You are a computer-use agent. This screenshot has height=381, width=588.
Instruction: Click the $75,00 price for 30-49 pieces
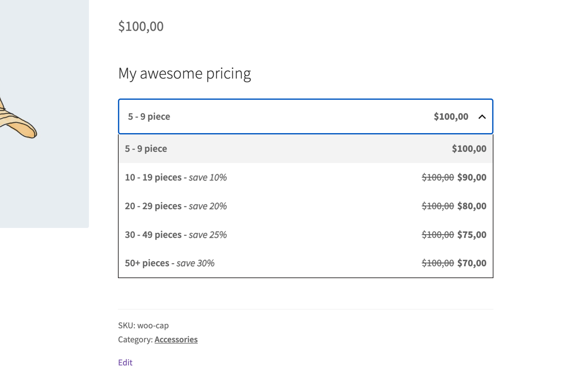pos(472,234)
